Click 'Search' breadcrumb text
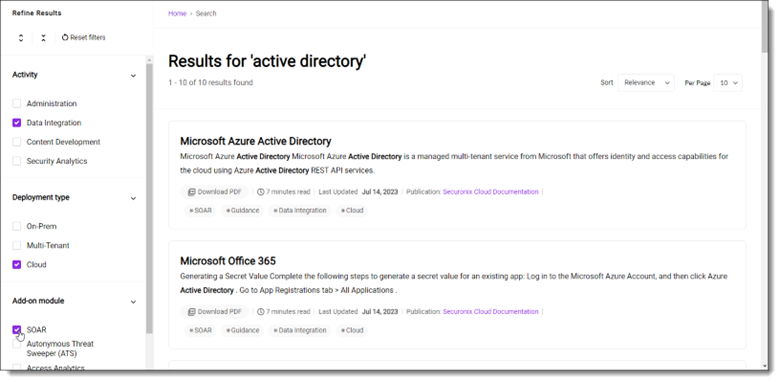This screenshot has height=382, width=780. pos(206,13)
